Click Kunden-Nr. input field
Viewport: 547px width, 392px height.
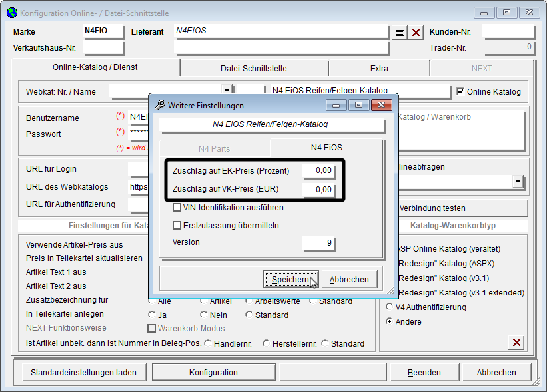(x=509, y=31)
